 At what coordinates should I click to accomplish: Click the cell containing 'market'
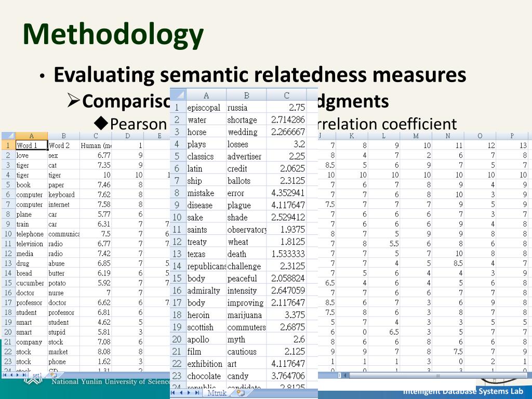point(64,352)
